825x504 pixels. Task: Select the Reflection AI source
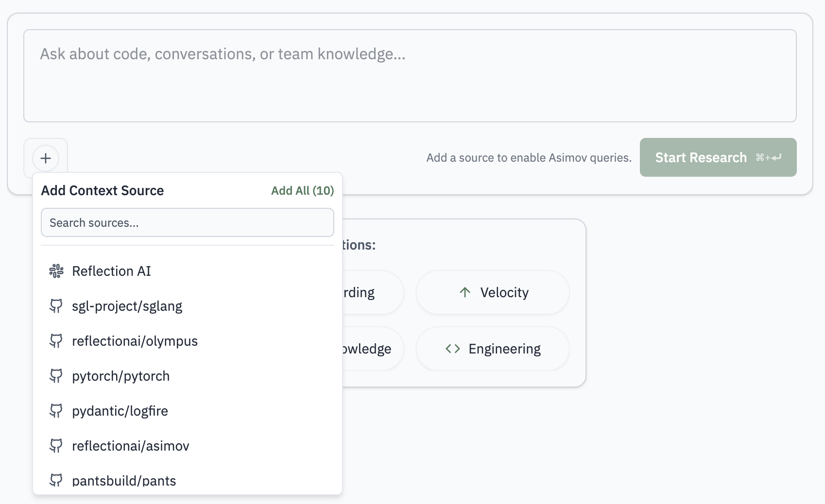pos(112,271)
